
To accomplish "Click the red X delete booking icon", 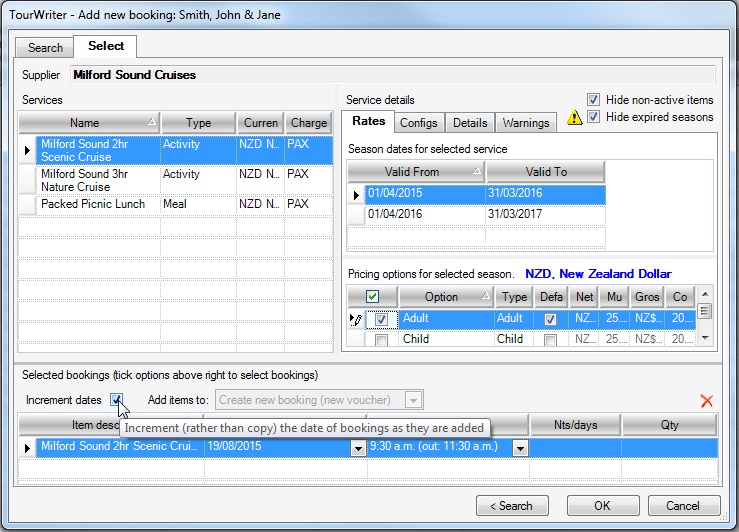I will point(707,401).
